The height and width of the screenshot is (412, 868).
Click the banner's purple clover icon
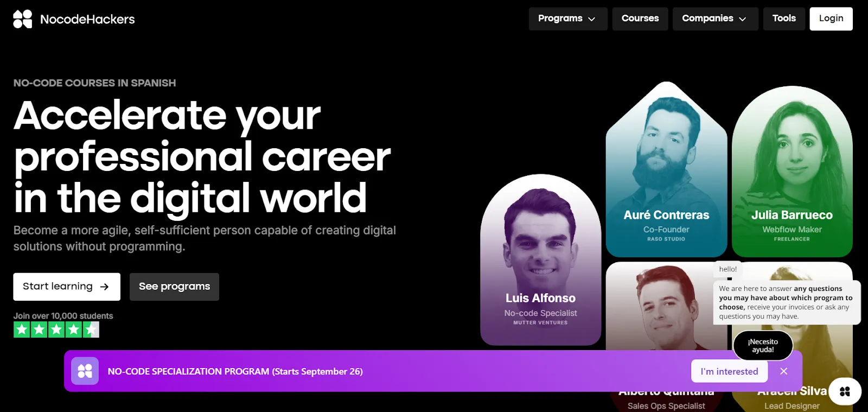(85, 371)
